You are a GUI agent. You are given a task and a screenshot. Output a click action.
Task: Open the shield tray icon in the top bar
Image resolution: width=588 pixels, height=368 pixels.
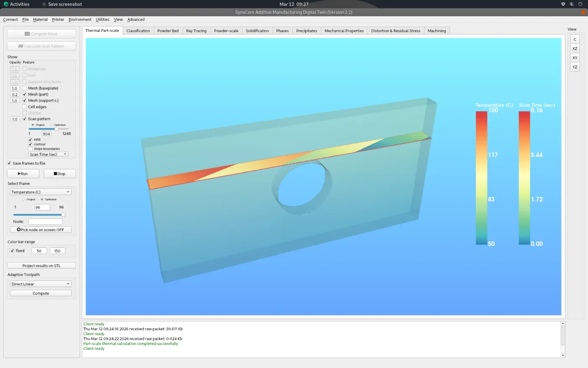[563, 4]
